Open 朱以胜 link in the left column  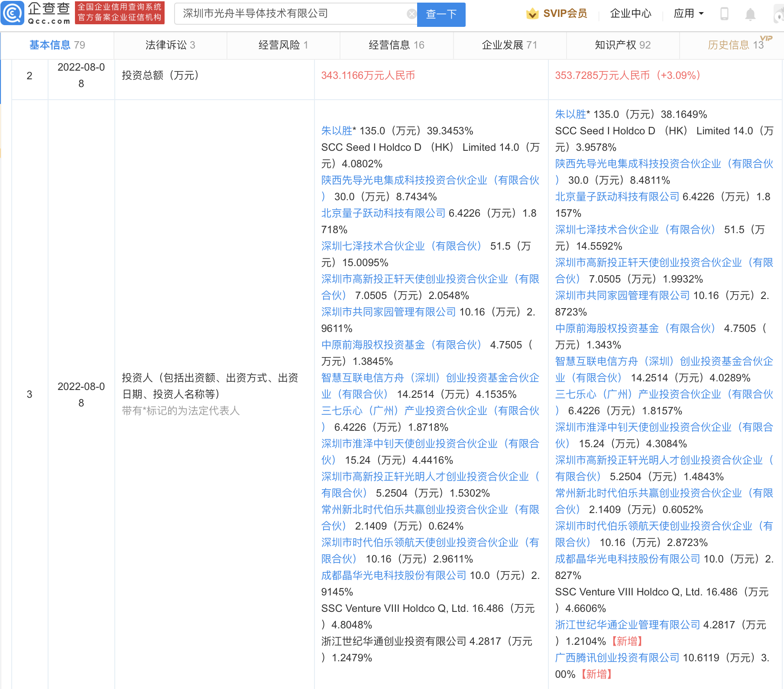point(337,131)
